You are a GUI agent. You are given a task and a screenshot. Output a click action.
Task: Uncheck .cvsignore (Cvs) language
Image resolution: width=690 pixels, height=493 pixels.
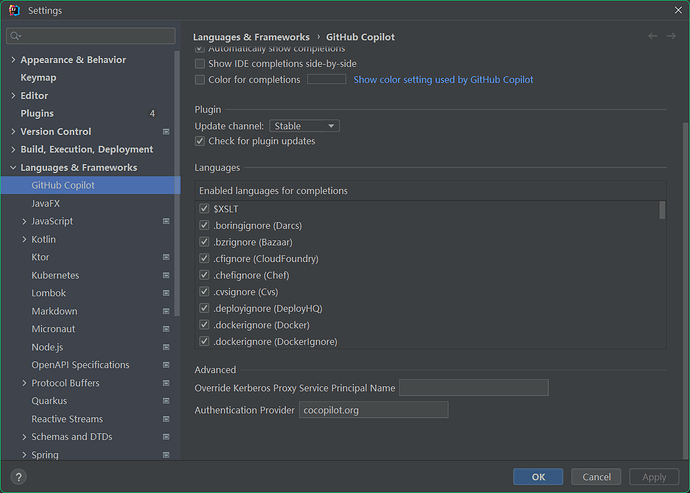[204, 292]
